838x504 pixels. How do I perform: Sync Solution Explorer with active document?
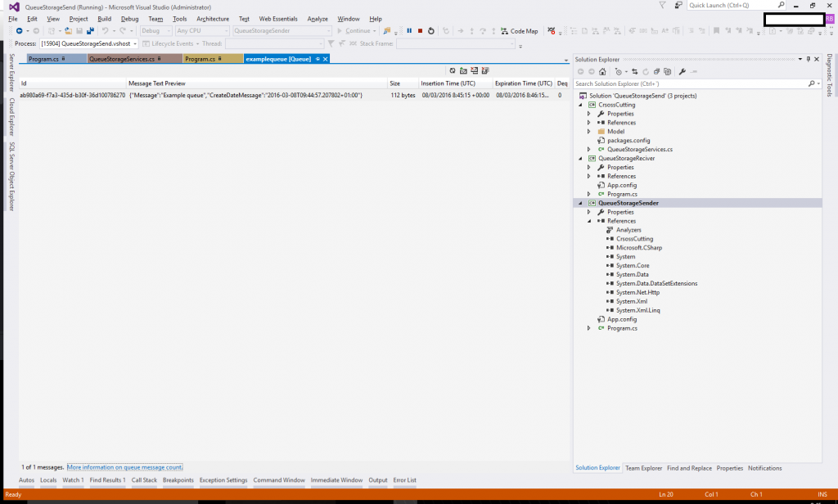tap(636, 70)
